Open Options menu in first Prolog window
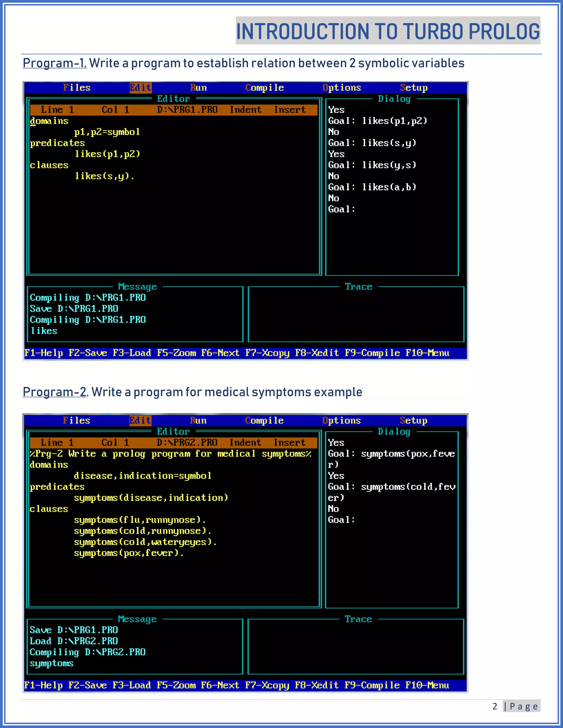Viewport: 563px width, 728px height. [x=342, y=88]
